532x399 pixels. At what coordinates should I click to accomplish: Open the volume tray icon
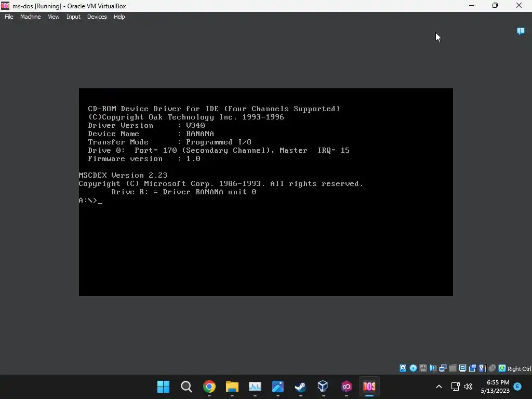[x=468, y=387]
